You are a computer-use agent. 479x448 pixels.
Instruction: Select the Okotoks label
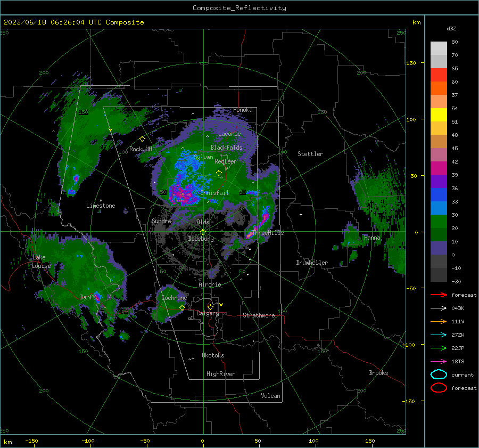tap(213, 355)
